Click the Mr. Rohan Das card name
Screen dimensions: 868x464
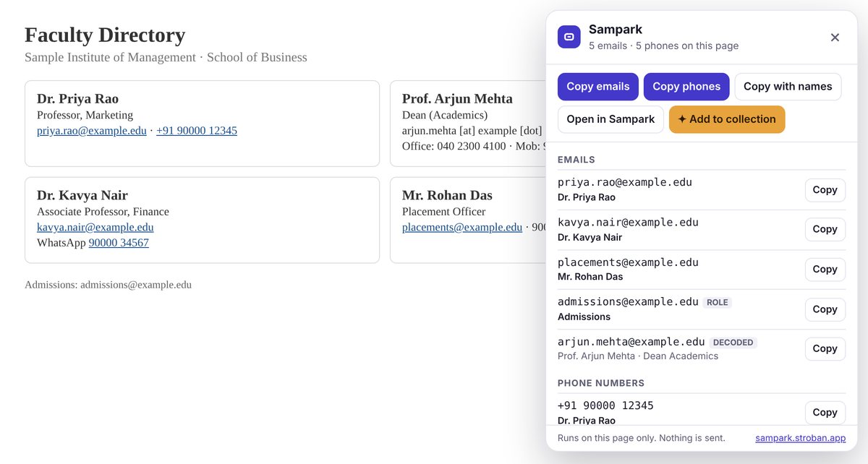pos(447,196)
